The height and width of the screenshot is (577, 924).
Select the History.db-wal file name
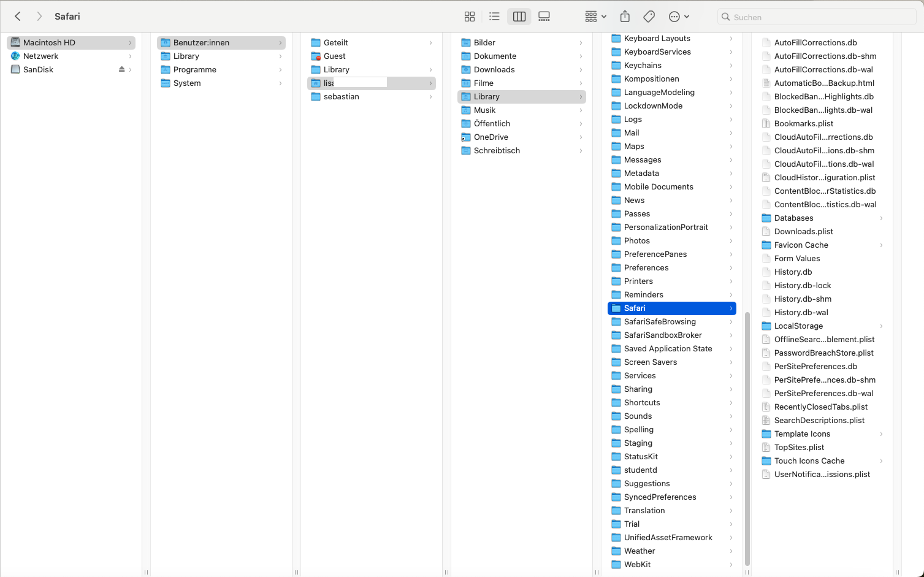click(x=801, y=312)
